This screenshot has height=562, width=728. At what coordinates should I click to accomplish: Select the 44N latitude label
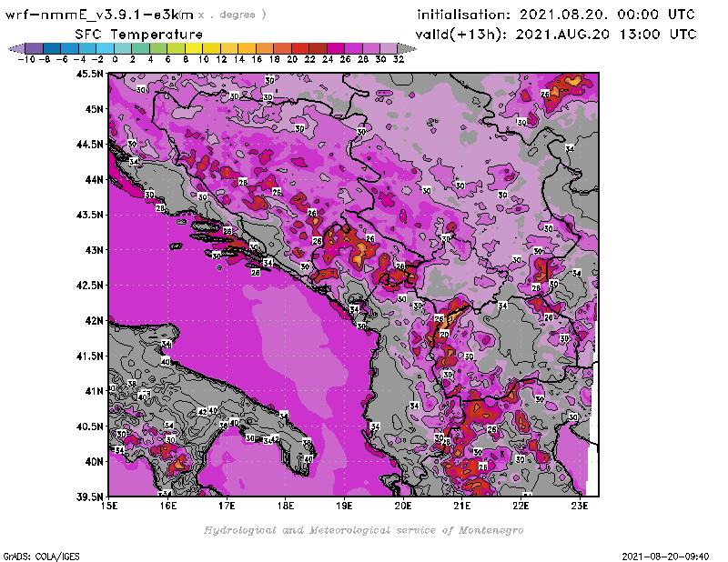(95, 179)
